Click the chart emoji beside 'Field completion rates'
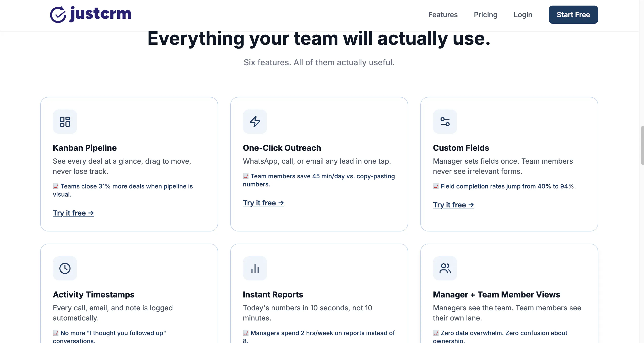This screenshot has width=644, height=343. click(436, 186)
